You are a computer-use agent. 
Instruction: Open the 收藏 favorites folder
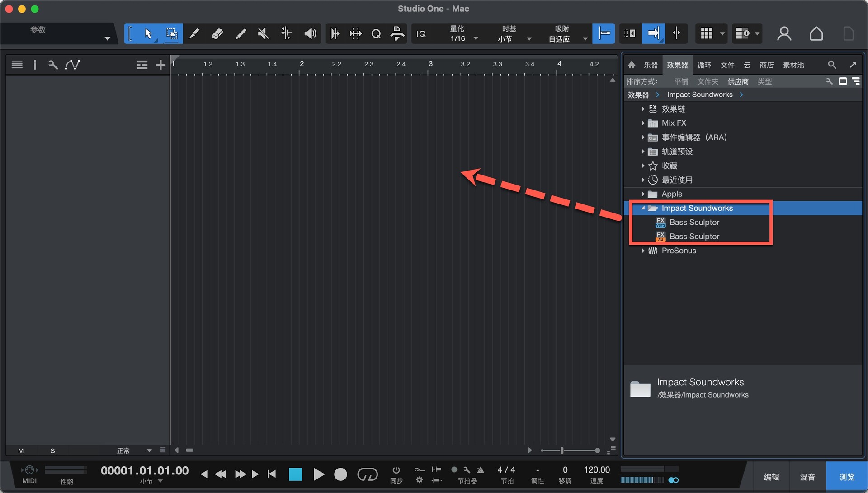pos(669,166)
